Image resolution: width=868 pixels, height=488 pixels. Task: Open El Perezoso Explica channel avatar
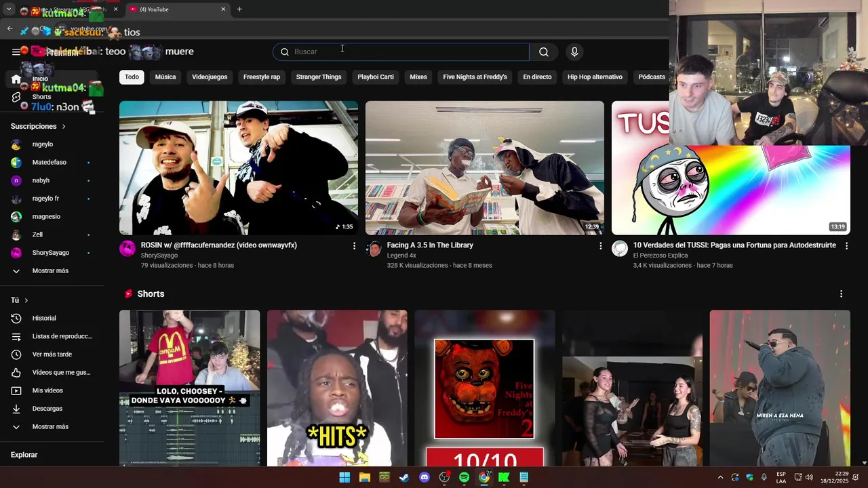620,249
